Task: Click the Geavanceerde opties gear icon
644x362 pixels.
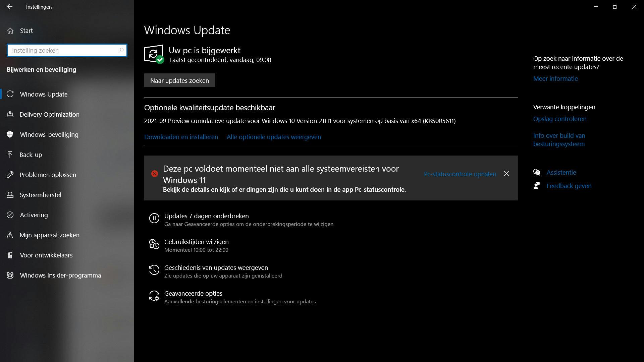Action: tap(154, 296)
